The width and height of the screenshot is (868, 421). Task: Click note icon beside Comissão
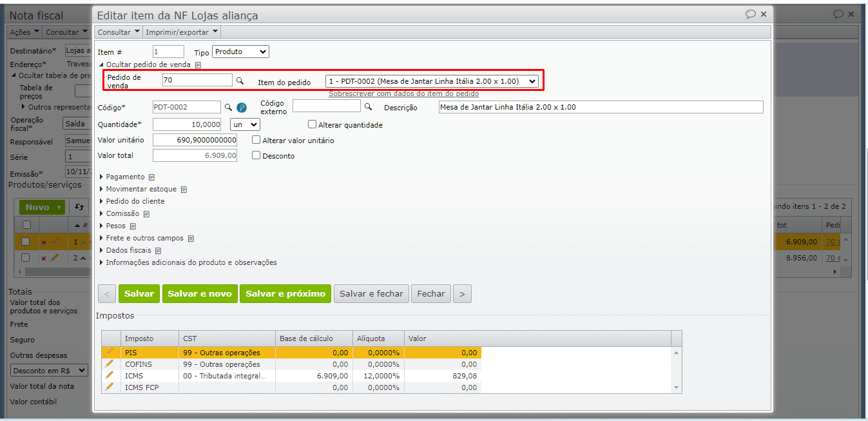pyautogui.click(x=146, y=214)
